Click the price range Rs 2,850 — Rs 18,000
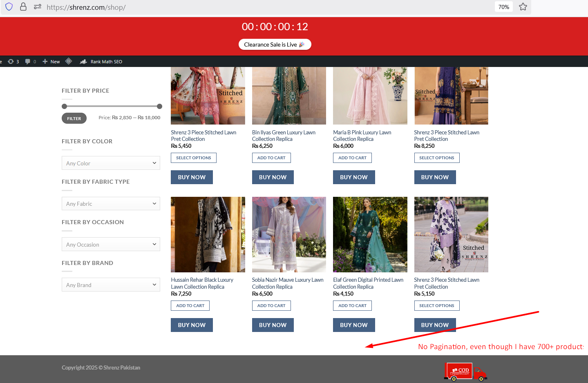588x383 pixels. pos(136,118)
